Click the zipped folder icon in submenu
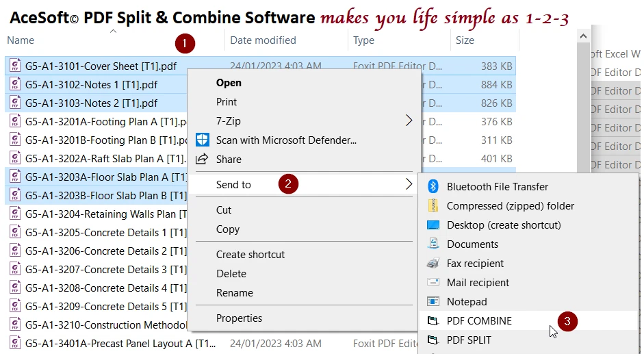644x356 pixels. pos(433,205)
